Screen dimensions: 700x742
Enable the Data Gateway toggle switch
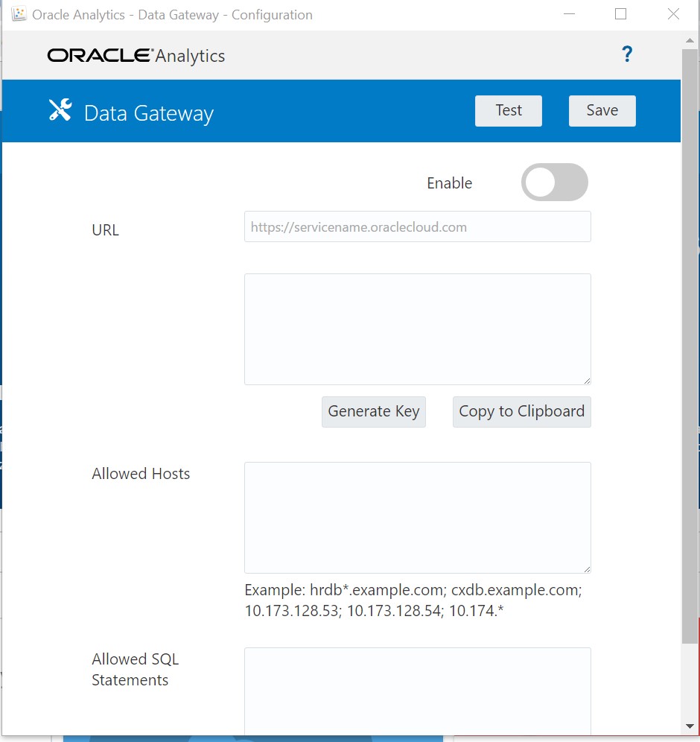click(x=554, y=183)
